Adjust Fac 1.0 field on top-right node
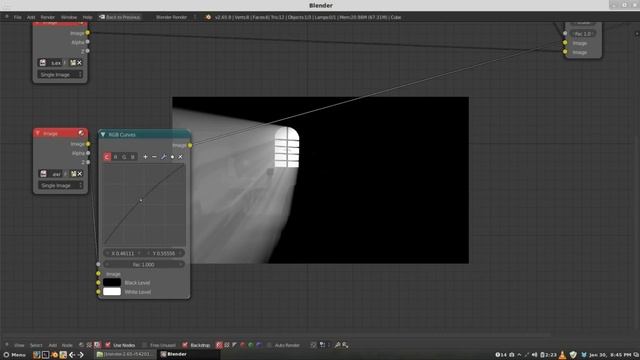The image size is (640, 360). (x=582, y=34)
